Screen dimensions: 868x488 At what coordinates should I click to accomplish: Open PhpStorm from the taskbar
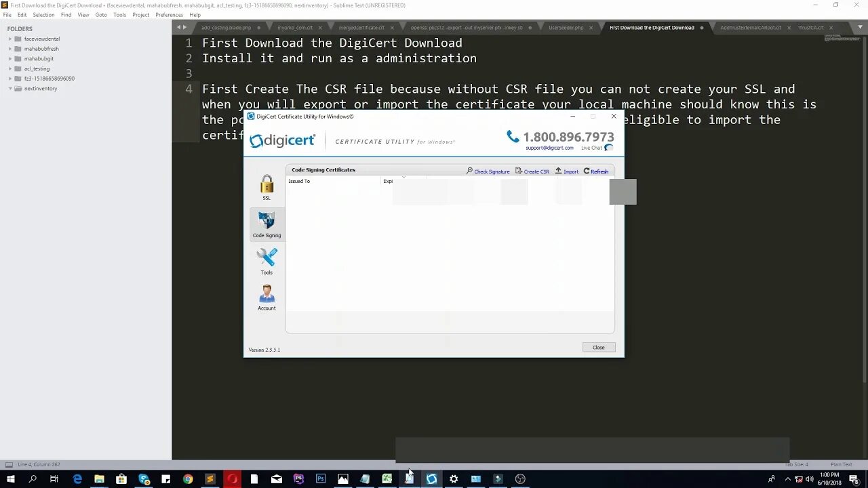pos(298,479)
